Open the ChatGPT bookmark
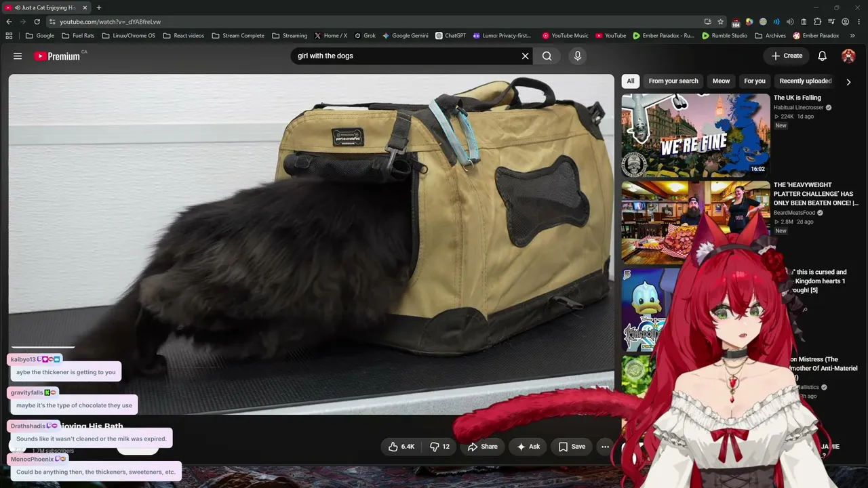 (x=451, y=36)
